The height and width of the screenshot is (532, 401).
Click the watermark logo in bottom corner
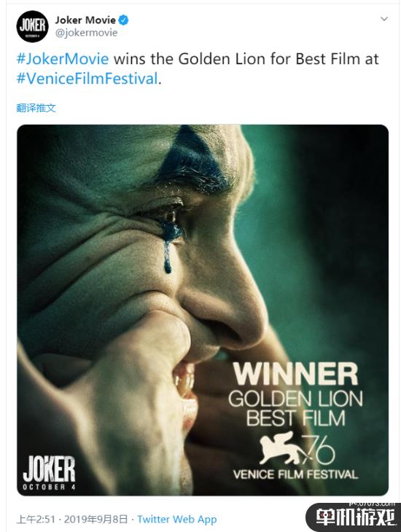tap(354, 517)
